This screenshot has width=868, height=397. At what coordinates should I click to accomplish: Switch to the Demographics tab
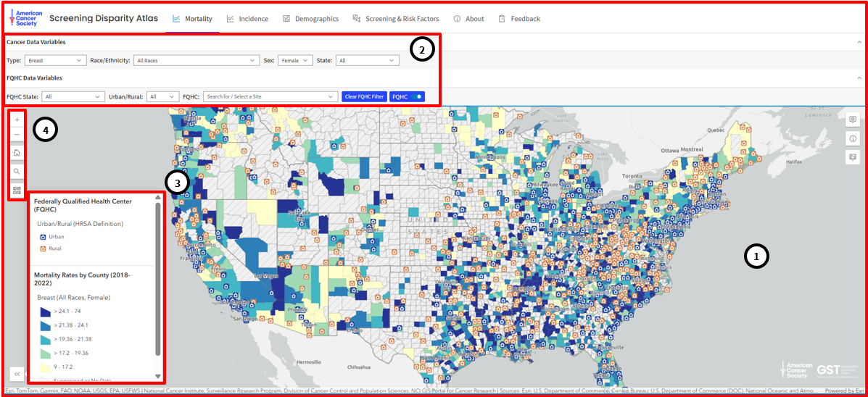click(x=310, y=19)
